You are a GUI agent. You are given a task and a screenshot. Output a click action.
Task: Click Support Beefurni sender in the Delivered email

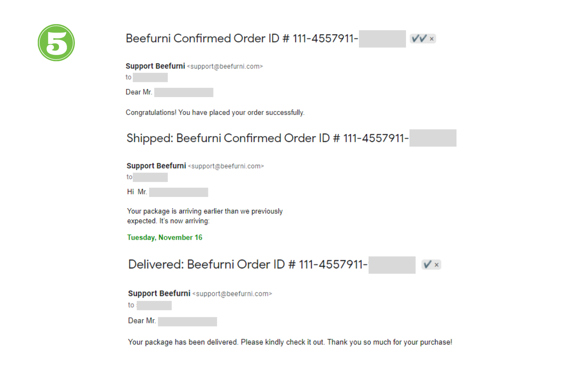point(159,293)
